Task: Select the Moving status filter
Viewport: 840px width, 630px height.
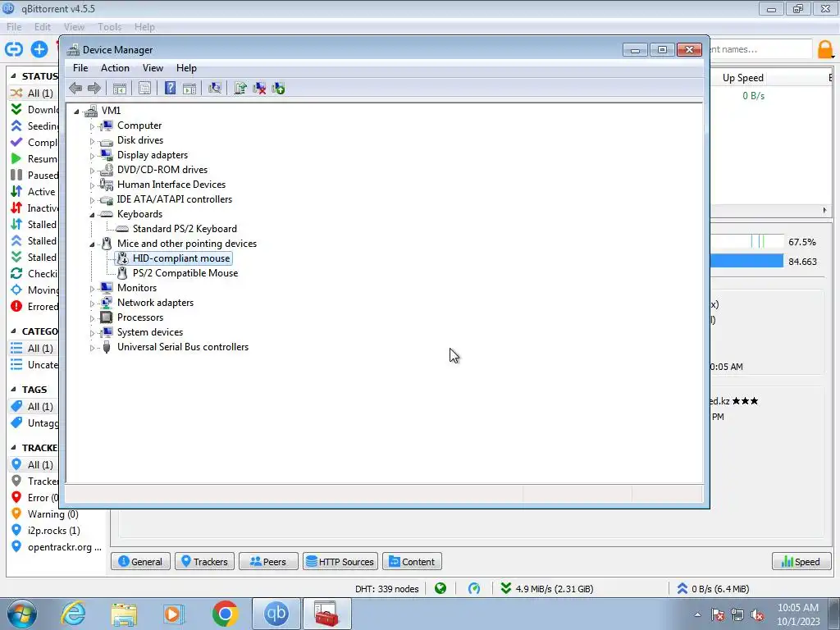Action: [x=34, y=290]
